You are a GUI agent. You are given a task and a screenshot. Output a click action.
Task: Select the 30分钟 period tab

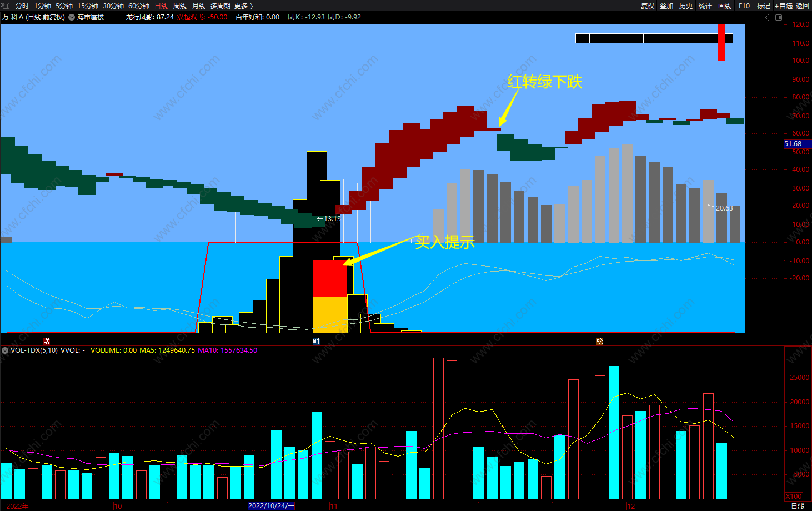[x=113, y=6]
